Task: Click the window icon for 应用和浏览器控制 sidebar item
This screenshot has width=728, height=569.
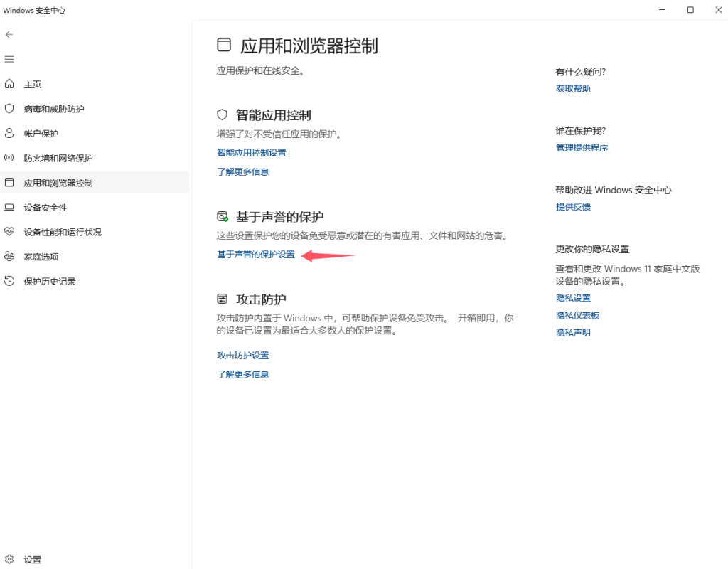Action: click(x=9, y=182)
